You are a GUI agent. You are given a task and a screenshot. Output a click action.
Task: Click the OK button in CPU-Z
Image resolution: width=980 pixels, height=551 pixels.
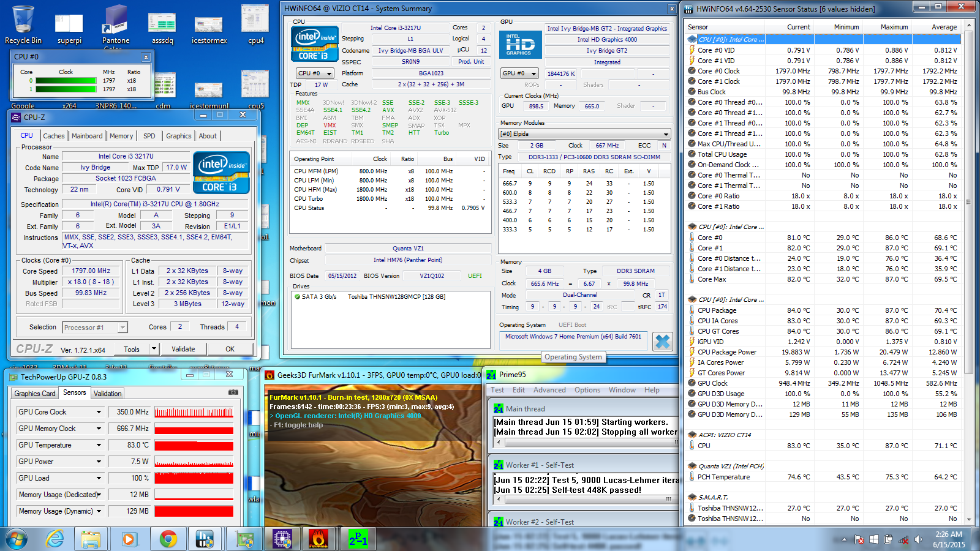[230, 349]
